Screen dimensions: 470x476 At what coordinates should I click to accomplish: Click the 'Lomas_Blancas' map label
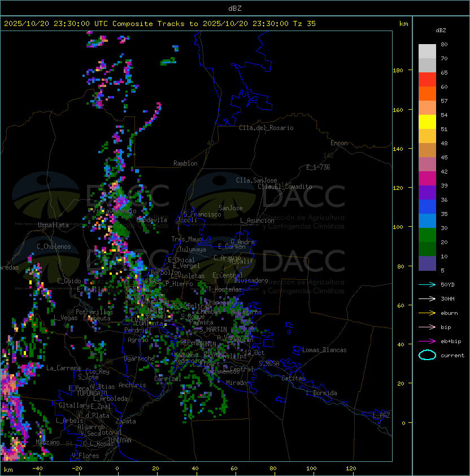tap(324, 350)
